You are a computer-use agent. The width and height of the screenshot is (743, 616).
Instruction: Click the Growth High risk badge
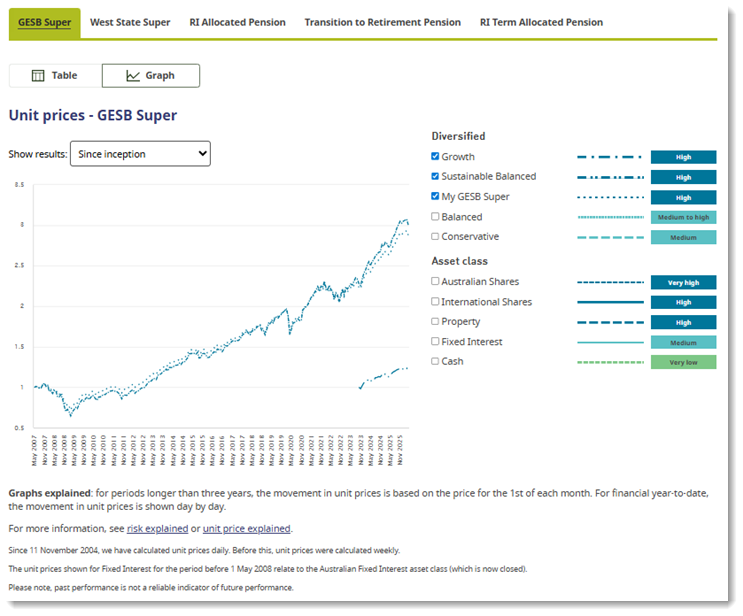[683, 157]
